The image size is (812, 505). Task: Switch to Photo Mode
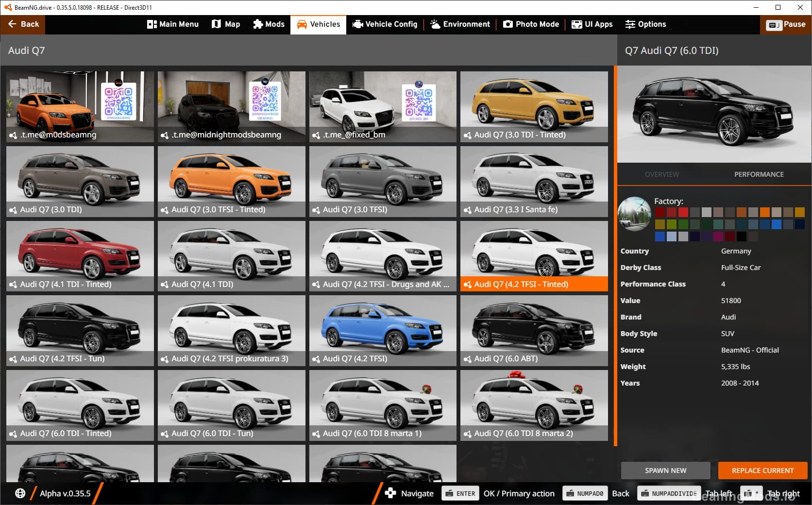click(531, 24)
